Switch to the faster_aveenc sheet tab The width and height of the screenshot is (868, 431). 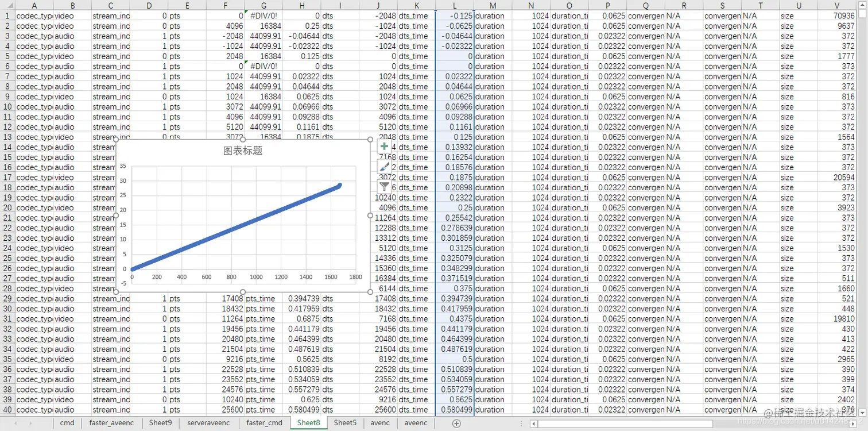[111, 423]
